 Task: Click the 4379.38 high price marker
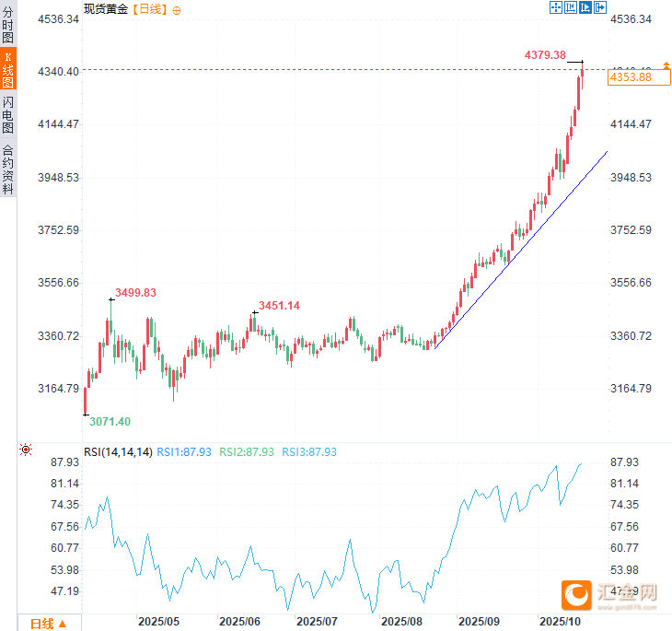[x=545, y=55]
